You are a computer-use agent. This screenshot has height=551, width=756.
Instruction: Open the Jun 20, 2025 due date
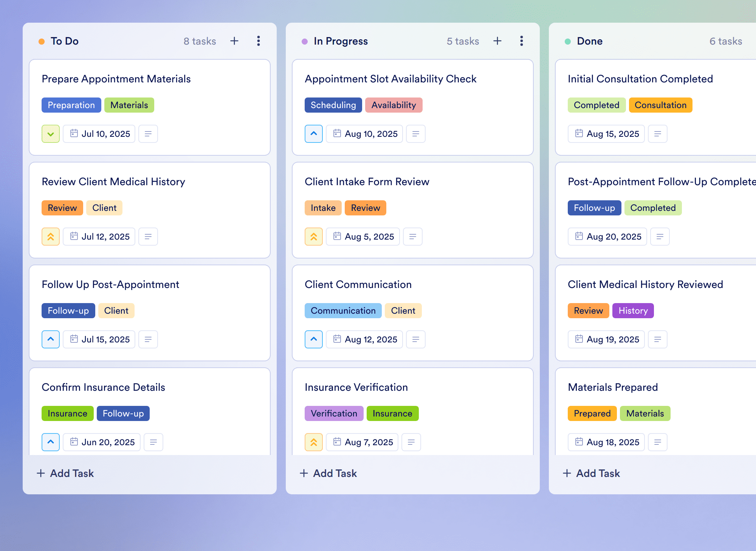tap(102, 442)
